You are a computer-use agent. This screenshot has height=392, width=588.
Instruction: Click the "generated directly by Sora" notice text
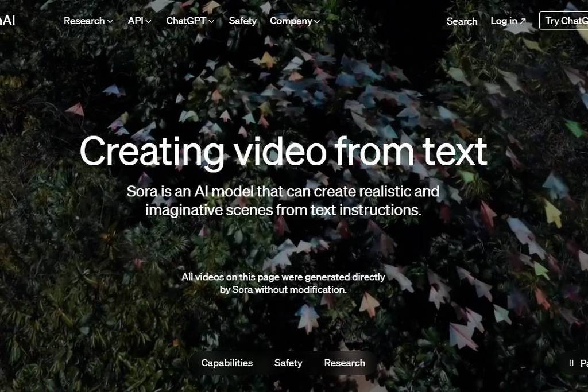tap(283, 283)
